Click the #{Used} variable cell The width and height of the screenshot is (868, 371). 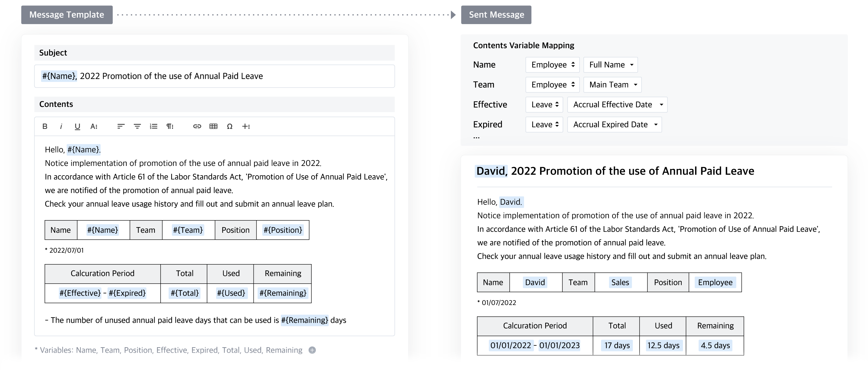231,293
